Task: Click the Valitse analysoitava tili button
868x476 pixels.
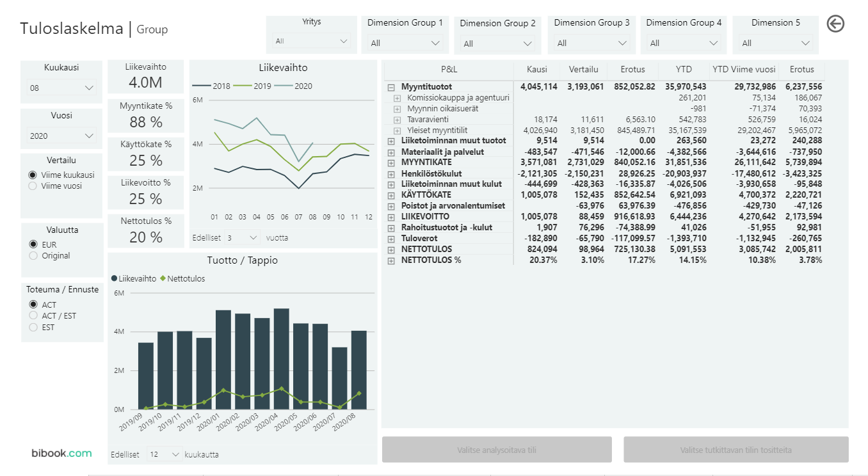Action: 497,450
